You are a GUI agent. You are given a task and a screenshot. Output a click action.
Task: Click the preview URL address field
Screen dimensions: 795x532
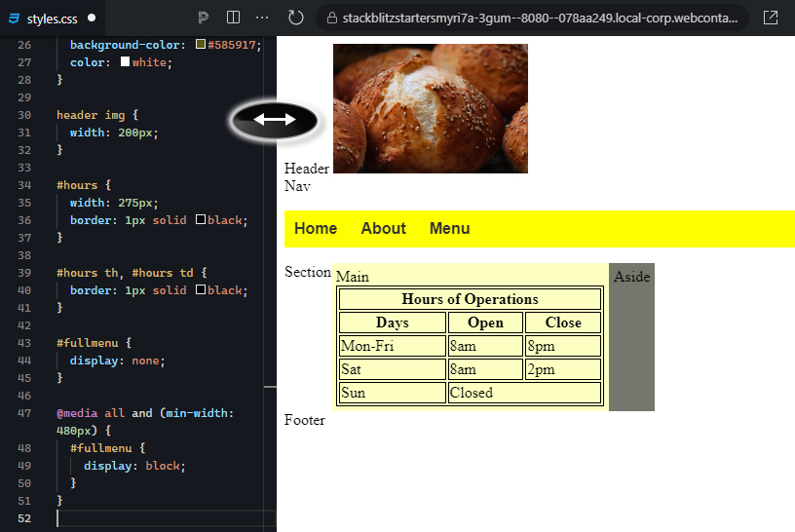(532, 19)
